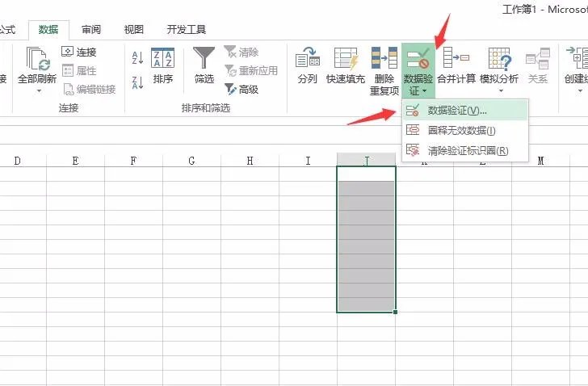Select column F header
588x386 pixels.
pos(133,161)
